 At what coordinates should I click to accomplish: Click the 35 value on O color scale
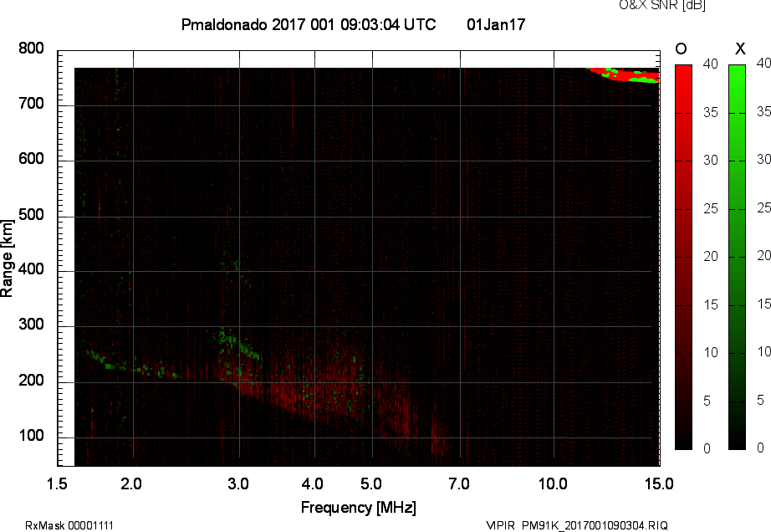(x=711, y=113)
